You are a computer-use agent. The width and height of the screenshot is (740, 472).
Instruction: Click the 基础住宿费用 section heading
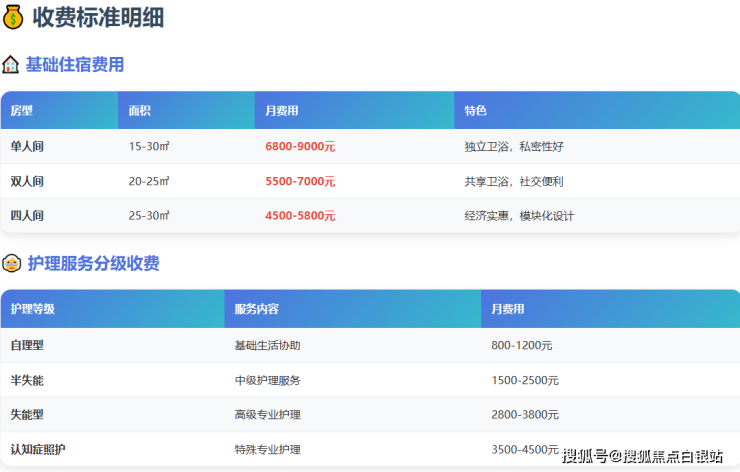(x=75, y=65)
